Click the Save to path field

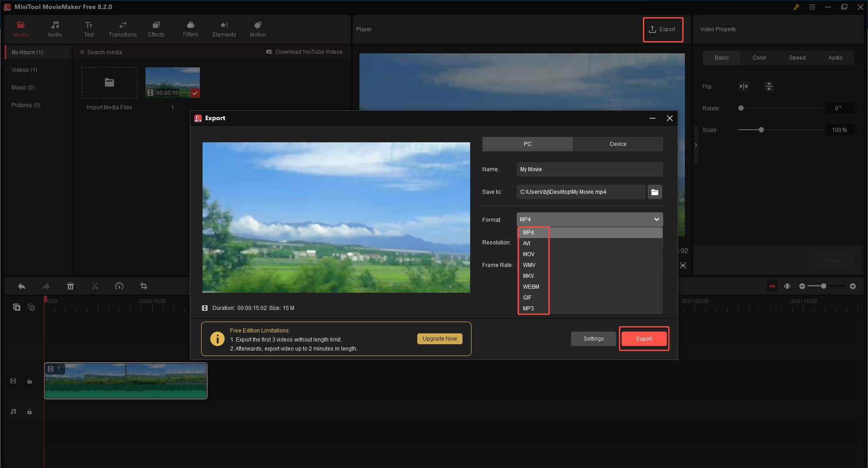[581, 192]
